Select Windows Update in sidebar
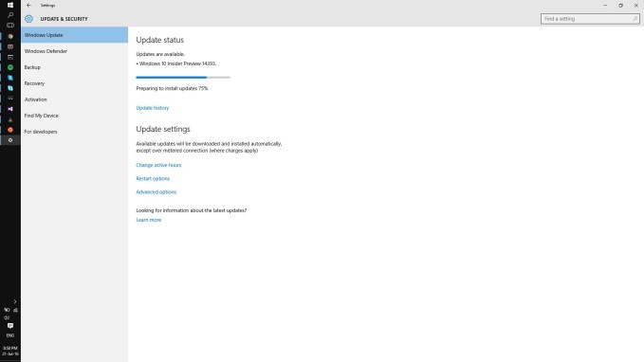 coord(74,35)
